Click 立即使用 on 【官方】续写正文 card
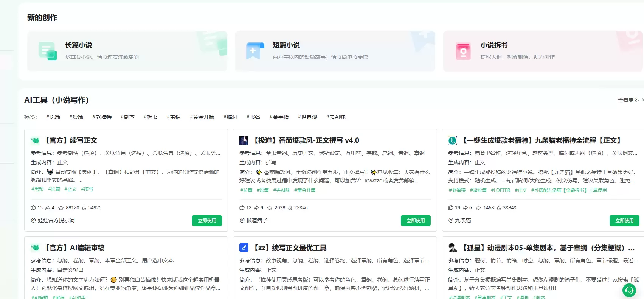Image resolution: width=644 pixels, height=299 pixels. click(207, 221)
